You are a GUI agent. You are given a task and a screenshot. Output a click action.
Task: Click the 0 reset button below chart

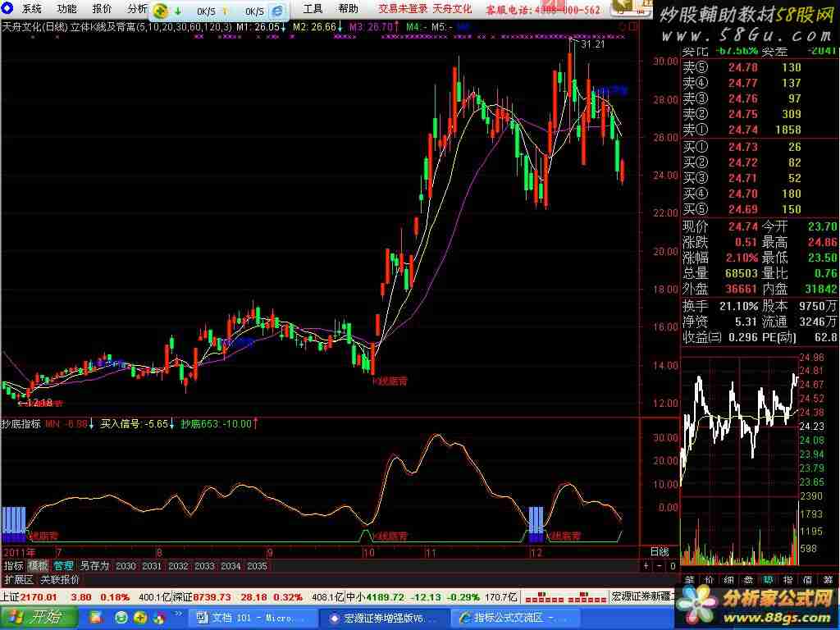pos(673,566)
